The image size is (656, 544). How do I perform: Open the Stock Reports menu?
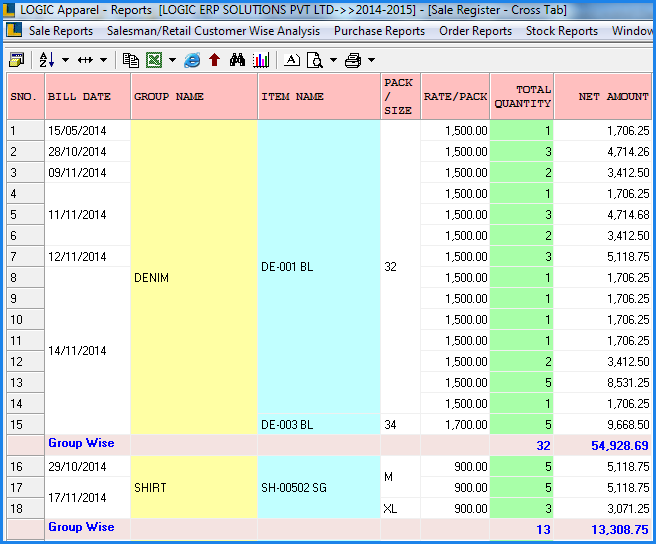click(562, 31)
